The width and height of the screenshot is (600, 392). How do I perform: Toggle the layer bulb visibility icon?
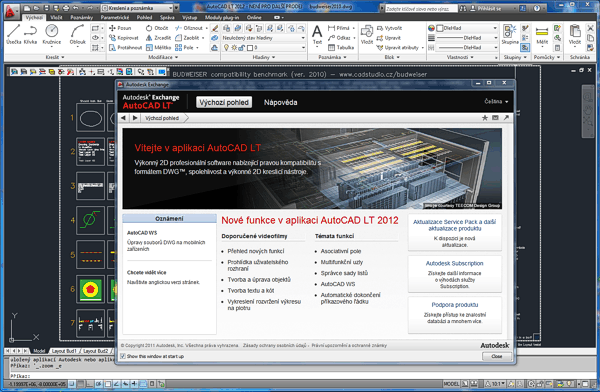[227, 47]
